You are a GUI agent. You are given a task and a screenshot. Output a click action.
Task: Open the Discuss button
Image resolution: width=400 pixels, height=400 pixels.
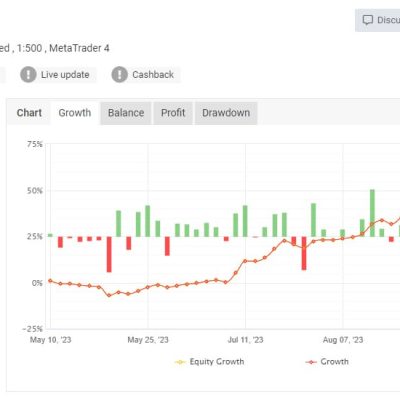[378, 20]
